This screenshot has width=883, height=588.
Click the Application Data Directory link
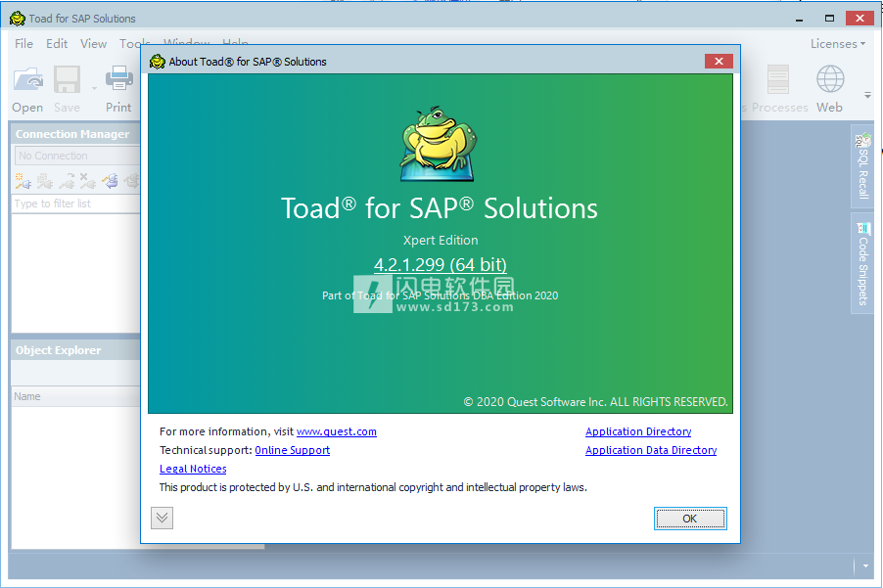click(x=650, y=450)
